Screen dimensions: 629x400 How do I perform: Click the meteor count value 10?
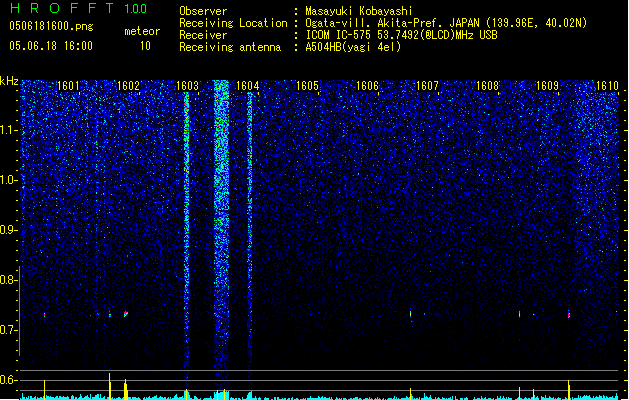click(x=145, y=46)
